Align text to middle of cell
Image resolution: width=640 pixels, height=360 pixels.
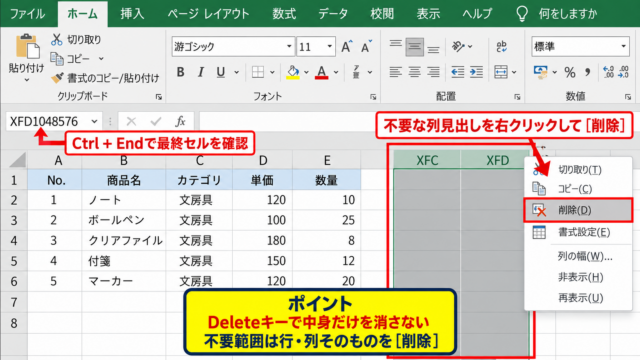414,47
